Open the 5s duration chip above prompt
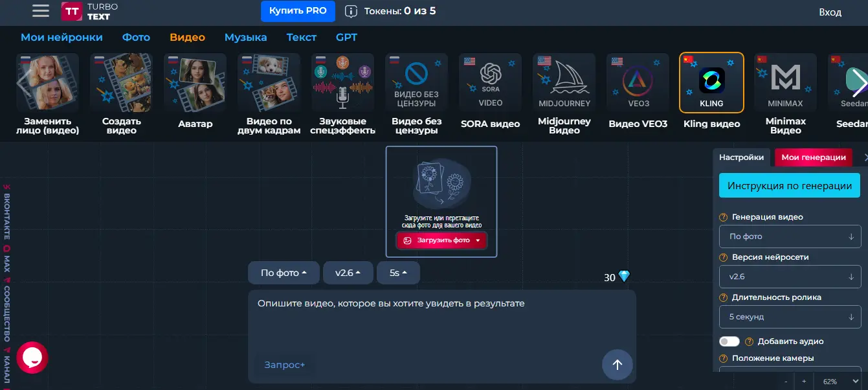Image resolution: width=868 pixels, height=390 pixels. click(398, 273)
